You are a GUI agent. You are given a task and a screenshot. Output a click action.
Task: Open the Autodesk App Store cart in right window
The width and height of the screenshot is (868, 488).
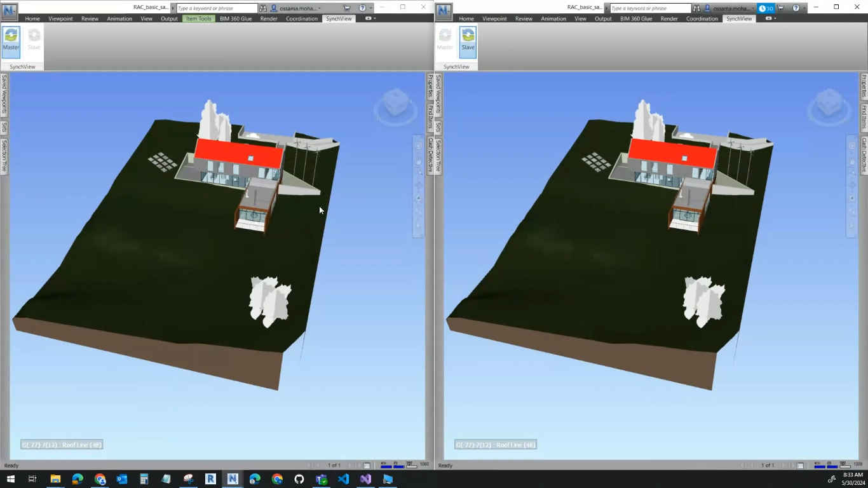[x=781, y=8]
